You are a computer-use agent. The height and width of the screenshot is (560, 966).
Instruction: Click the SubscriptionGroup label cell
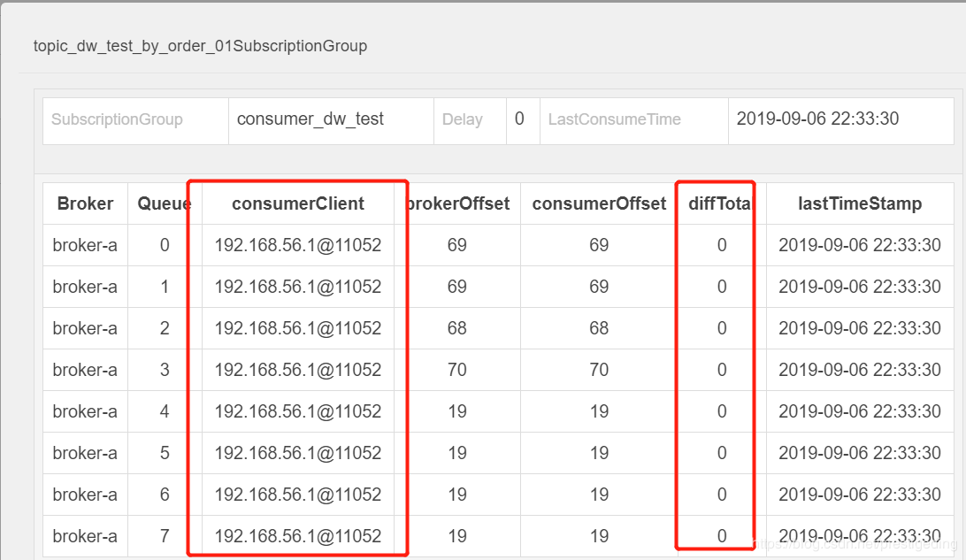click(117, 119)
